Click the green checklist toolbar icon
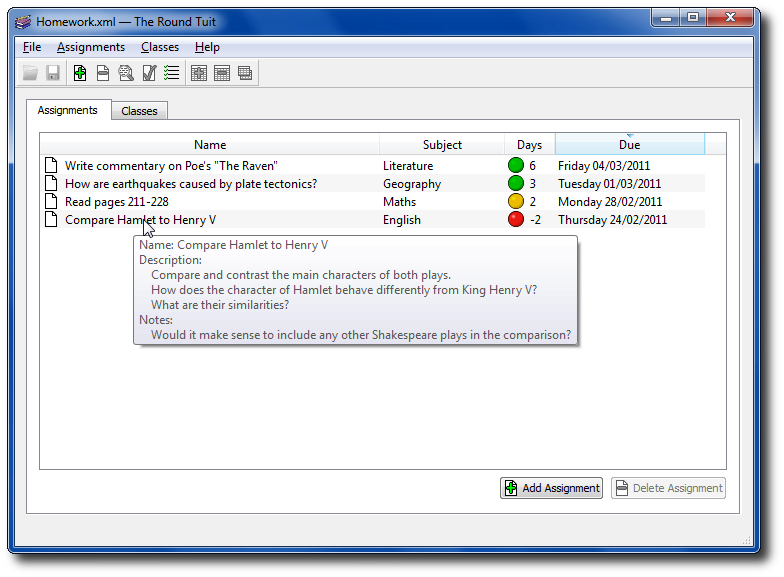Screen dimensions: 784x577 click(x=171, y=73)
